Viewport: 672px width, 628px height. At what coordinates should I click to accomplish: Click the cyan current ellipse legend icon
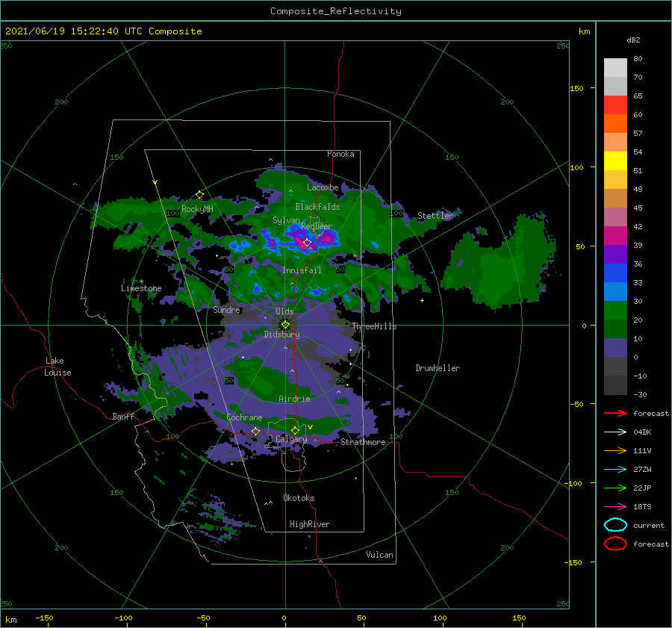(615, 525)
